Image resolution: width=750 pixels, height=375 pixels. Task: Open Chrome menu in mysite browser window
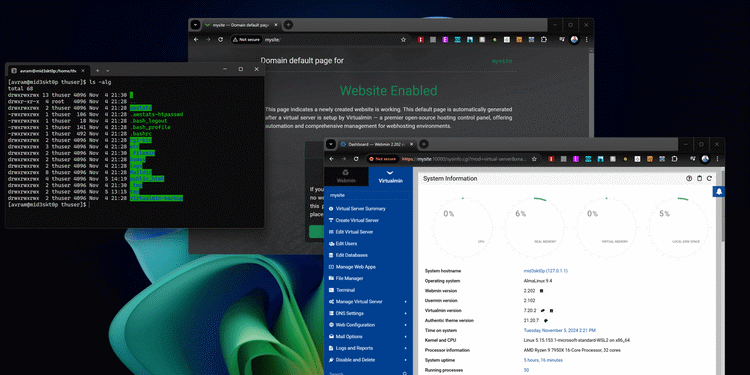(586, 40)
